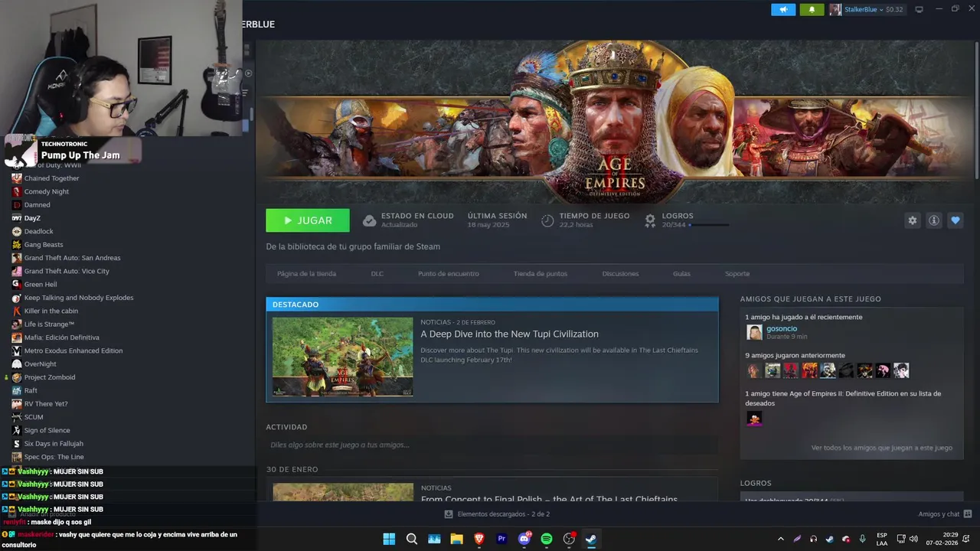Open Punto de encuentro tab
Viewport: 980px width, 551px height.
tap(449, 274)
